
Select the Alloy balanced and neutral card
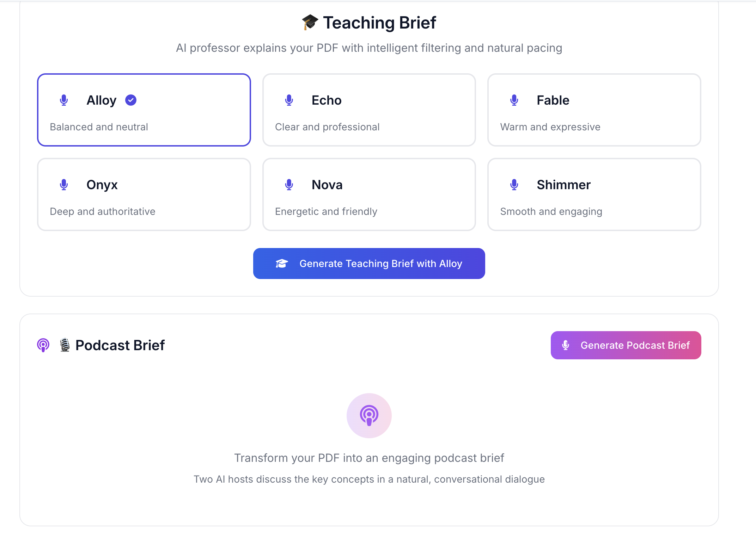pyautogui.click(x=144, y=110)
